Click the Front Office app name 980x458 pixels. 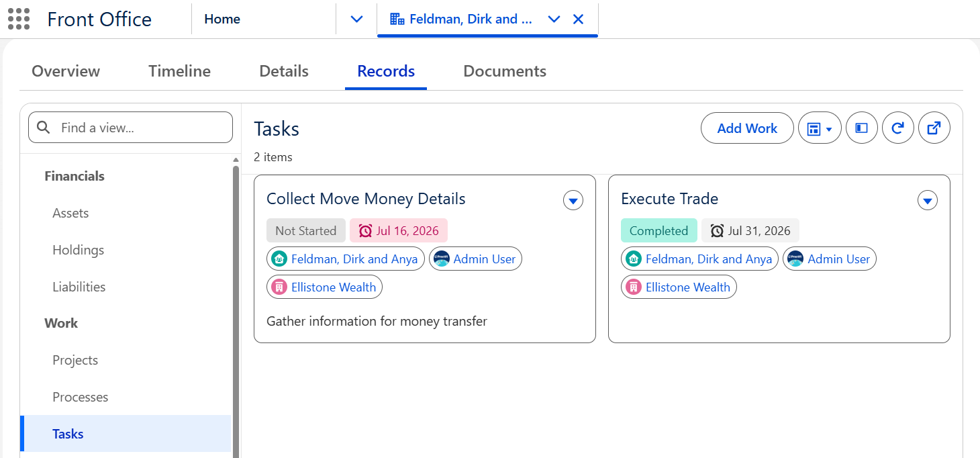pyautogui.click(x=99, y=19)
